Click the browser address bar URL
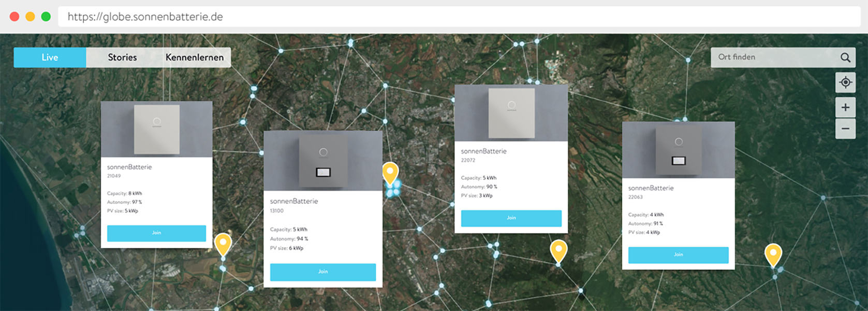Viewport: 868px width, 311px height. point(145,17)
